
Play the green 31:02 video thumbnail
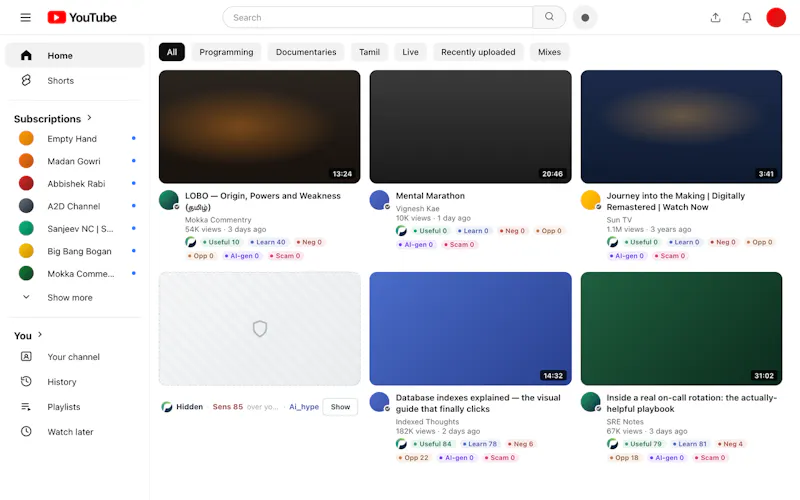pyautogui.click(x=681, y=329)
